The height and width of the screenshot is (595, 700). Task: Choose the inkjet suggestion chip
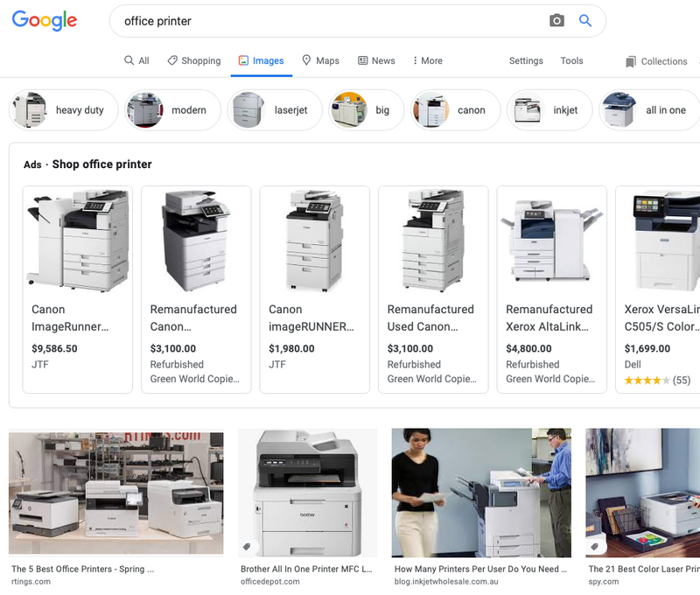(549, 109)
